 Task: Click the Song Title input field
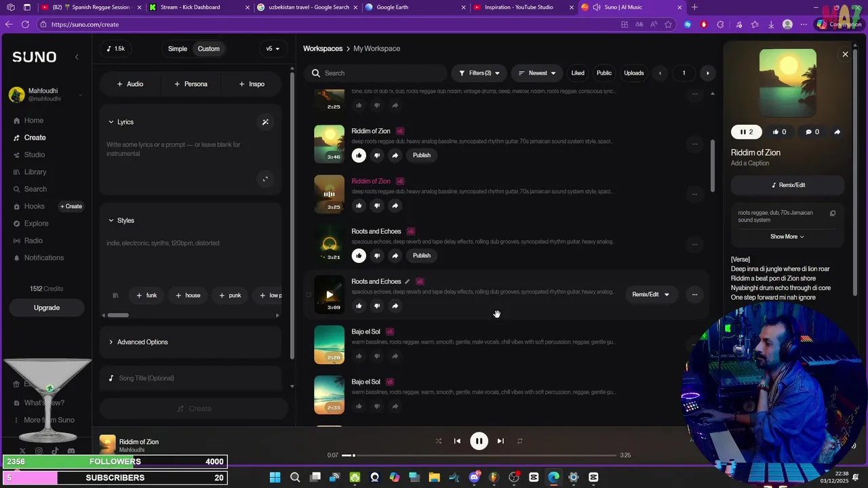191,378
